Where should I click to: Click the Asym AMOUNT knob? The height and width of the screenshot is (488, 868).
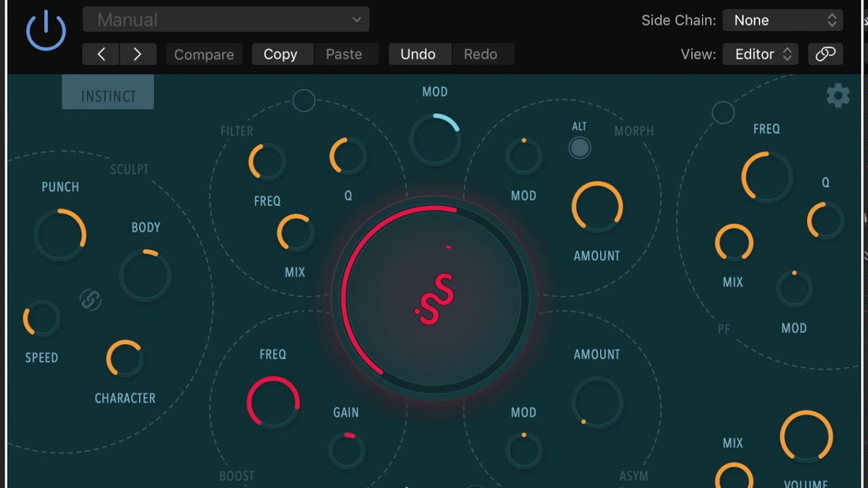point(597,403)
